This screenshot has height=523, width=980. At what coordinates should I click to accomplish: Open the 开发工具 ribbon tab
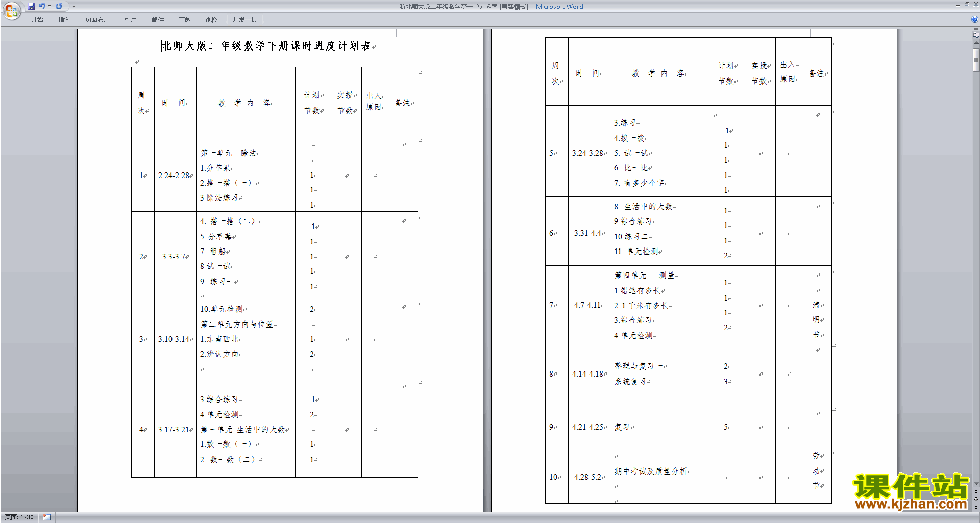[x=245, y=20]
